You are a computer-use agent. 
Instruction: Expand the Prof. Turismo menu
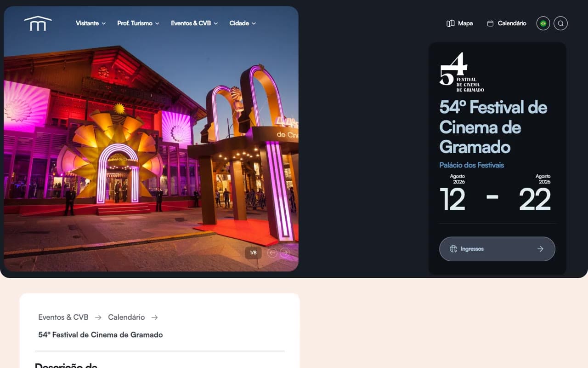tap(138, 23)
